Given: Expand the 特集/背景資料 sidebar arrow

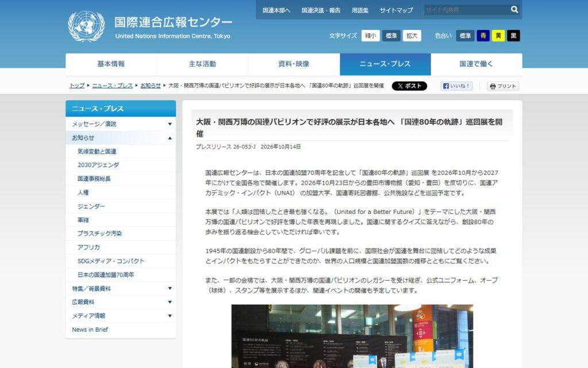Looking at the screenshot, I should (x=170, y=289).
